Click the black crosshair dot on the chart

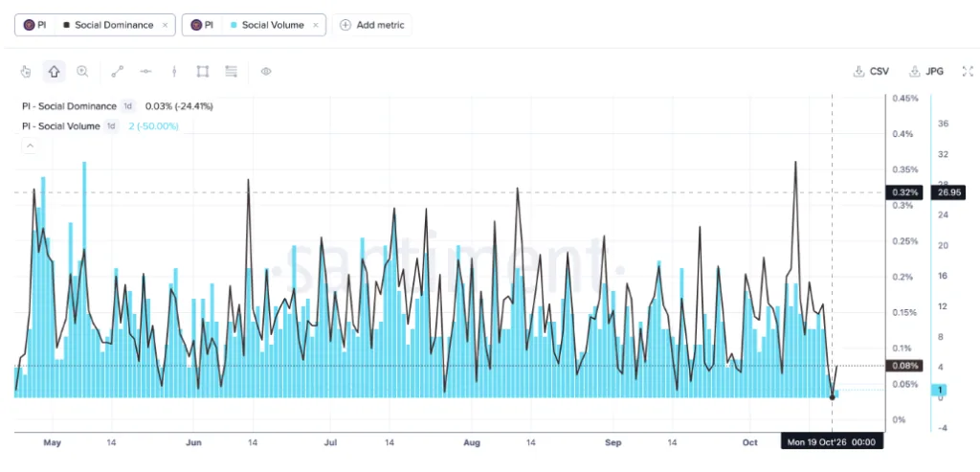832,397
